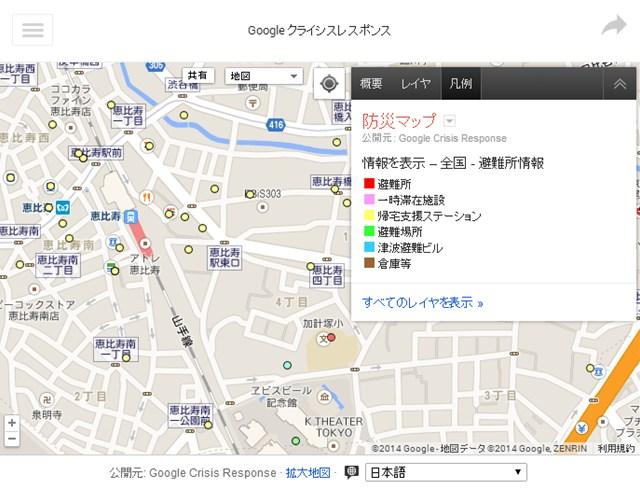Viewport: 640px width, 488px height.
Task: Open the 日本語 language selector
Action: coord(446,472)
